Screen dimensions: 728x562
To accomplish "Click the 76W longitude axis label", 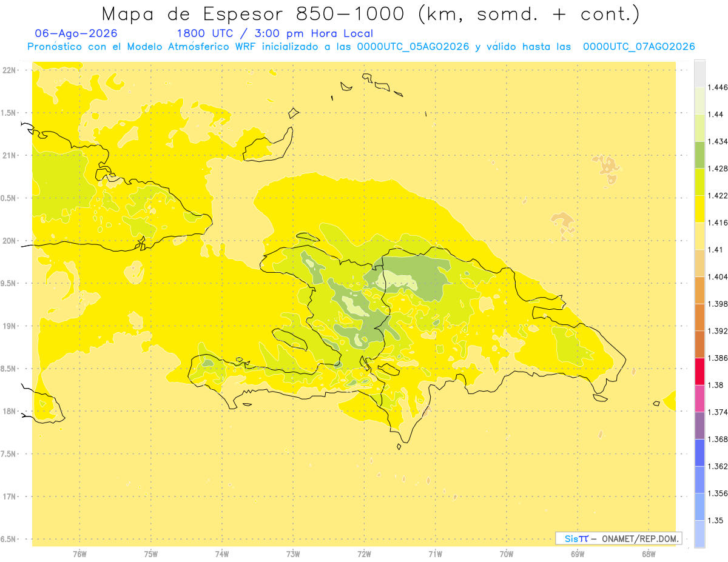I will point(79,555).
